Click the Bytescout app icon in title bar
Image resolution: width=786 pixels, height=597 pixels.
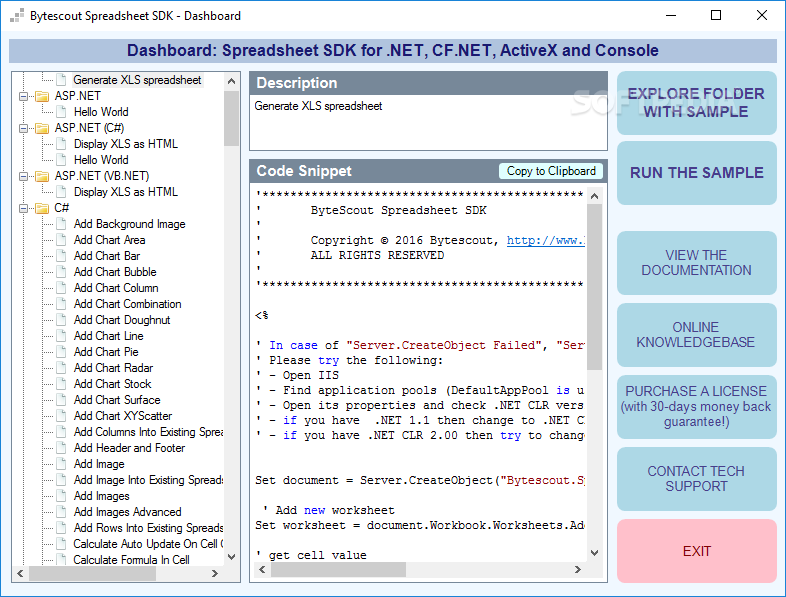pyautogui.click(x=17, y=16)
